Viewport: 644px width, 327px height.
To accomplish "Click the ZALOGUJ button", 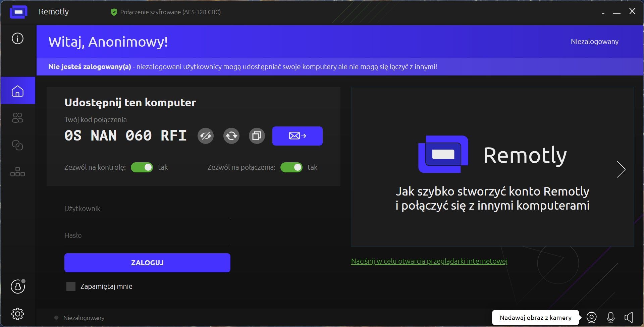I will tap(147, 263).
